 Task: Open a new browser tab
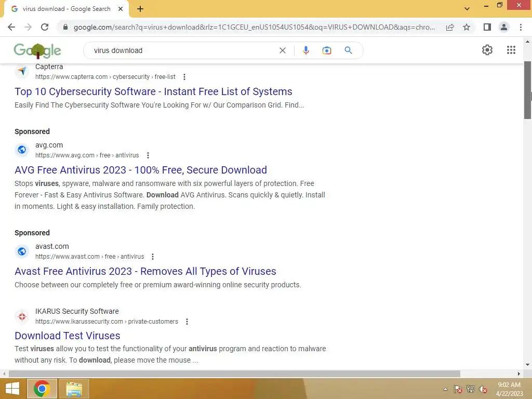click(x=140, y=9)
